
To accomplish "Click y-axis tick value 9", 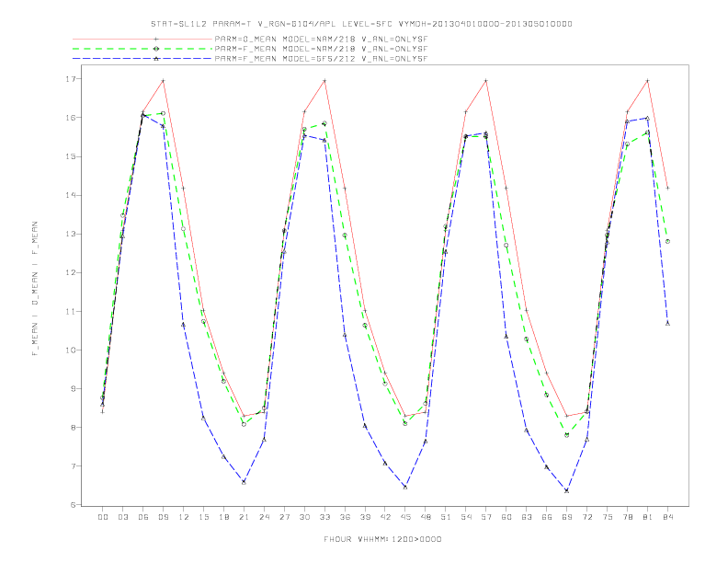I will (x=73, y=389).
